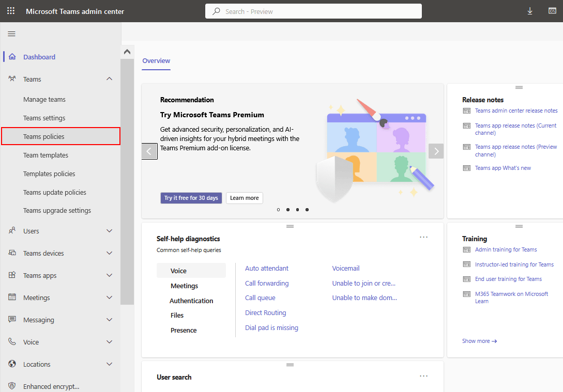Expand the Teams devices section chevron
563x392 pixels.
click(110, 253)
